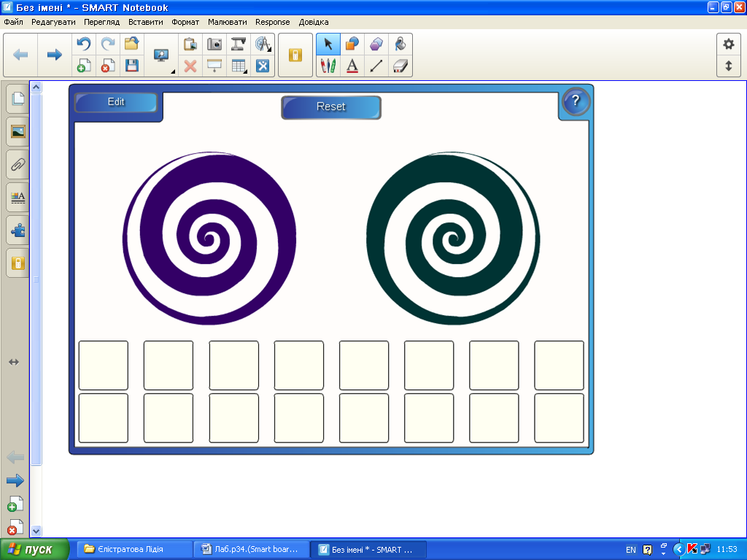Move sidebar with double arrow
The height and width of the screenshot is (560, 747).
pos(14,362)
